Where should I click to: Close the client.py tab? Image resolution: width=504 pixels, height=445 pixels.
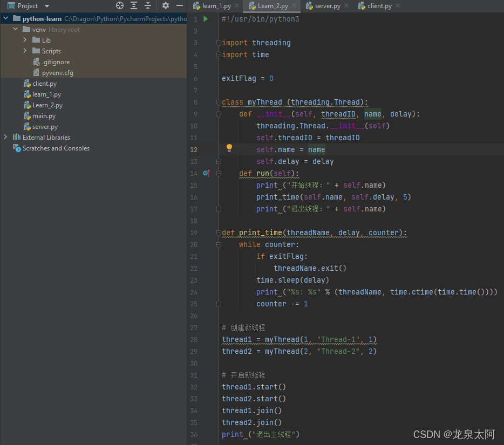coord(398,5)
